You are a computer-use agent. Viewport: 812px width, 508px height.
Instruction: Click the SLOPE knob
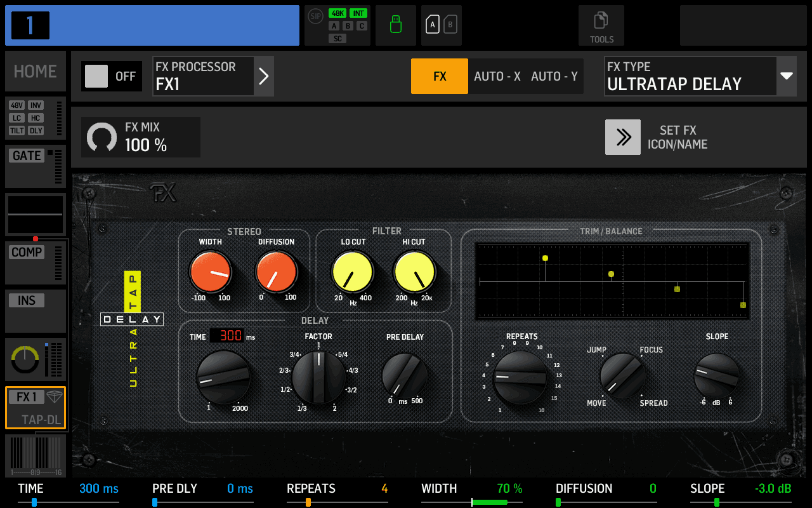tap(717, 375)
